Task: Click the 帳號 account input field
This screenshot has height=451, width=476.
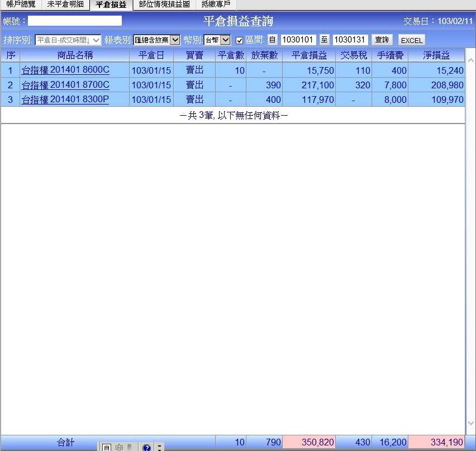Action: click(x=75, y=21)
